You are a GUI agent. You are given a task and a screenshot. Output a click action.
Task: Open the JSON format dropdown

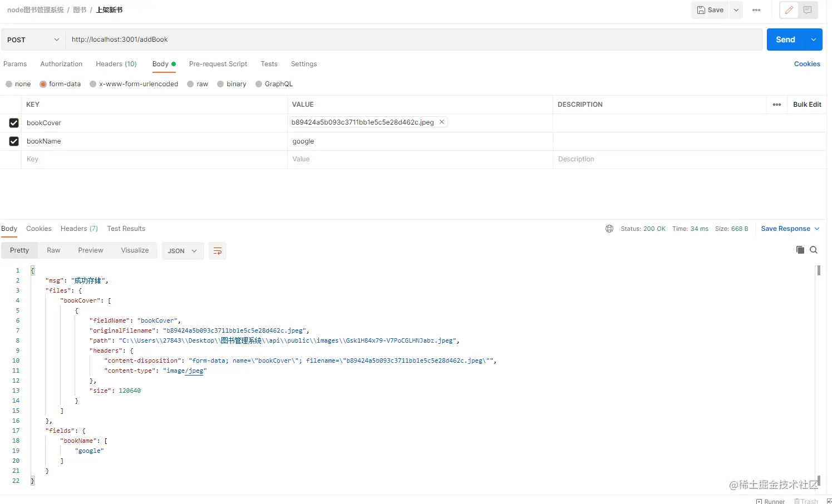pos(183,251)
